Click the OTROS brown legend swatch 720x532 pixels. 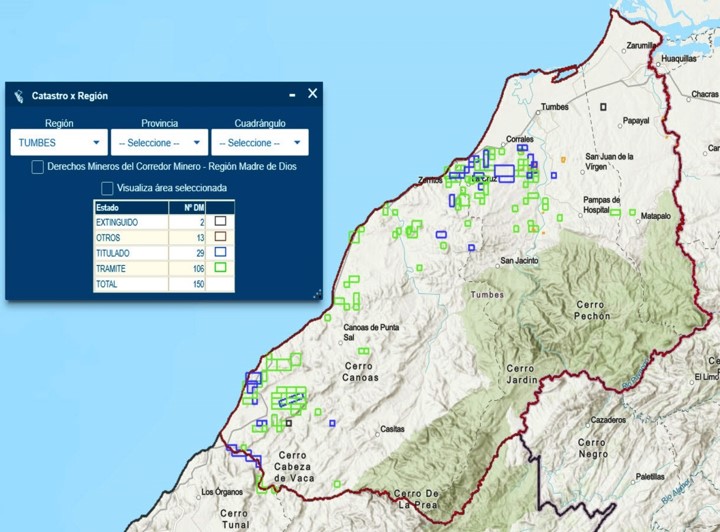click(220, 237)
